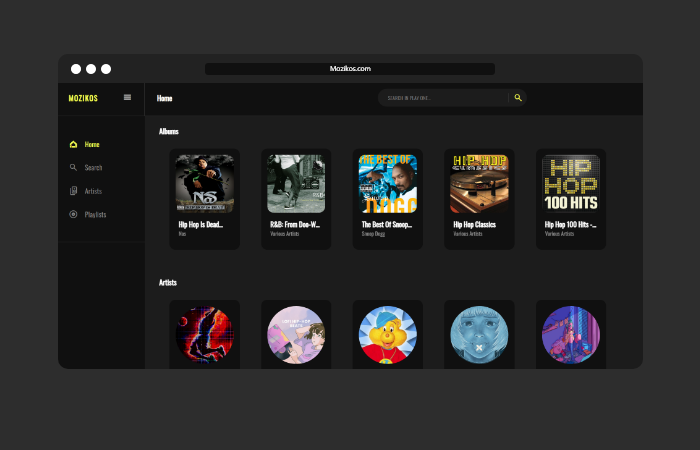Click the Albums section heading
This screenshot has height=450, width=700.
(169, 131)
